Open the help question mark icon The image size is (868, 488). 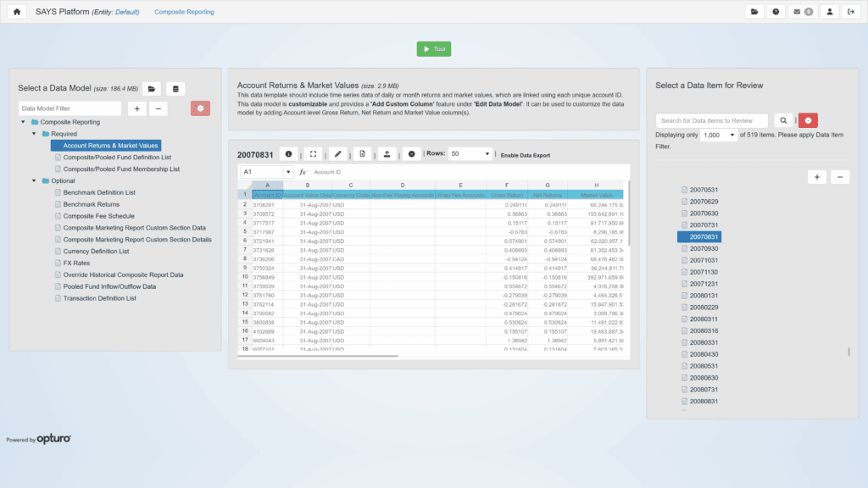coord(776,12)
